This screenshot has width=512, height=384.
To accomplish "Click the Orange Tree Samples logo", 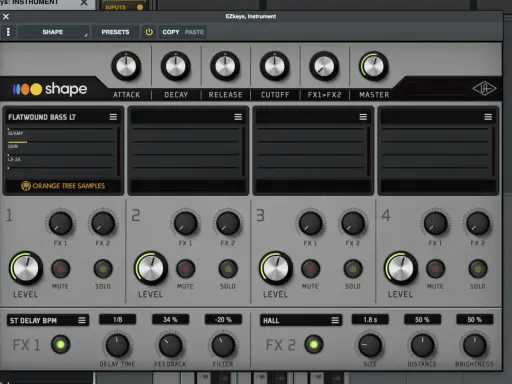I will [63, 186].
